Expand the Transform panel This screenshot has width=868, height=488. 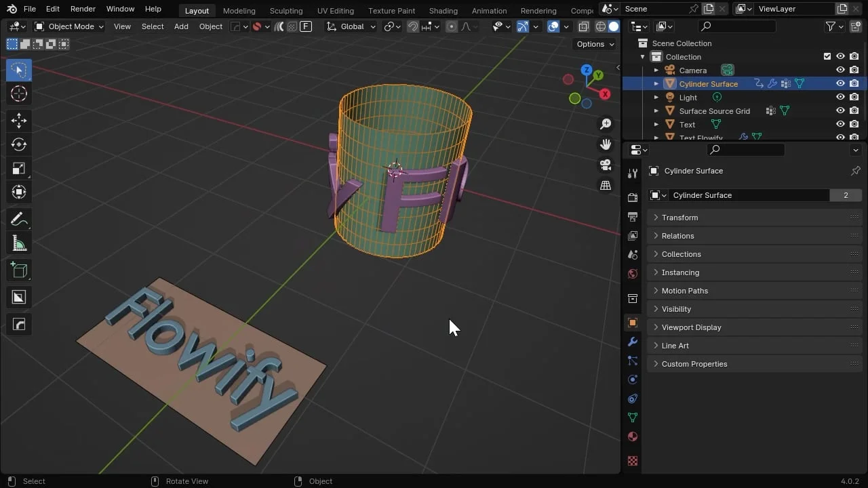coord(679,218)
